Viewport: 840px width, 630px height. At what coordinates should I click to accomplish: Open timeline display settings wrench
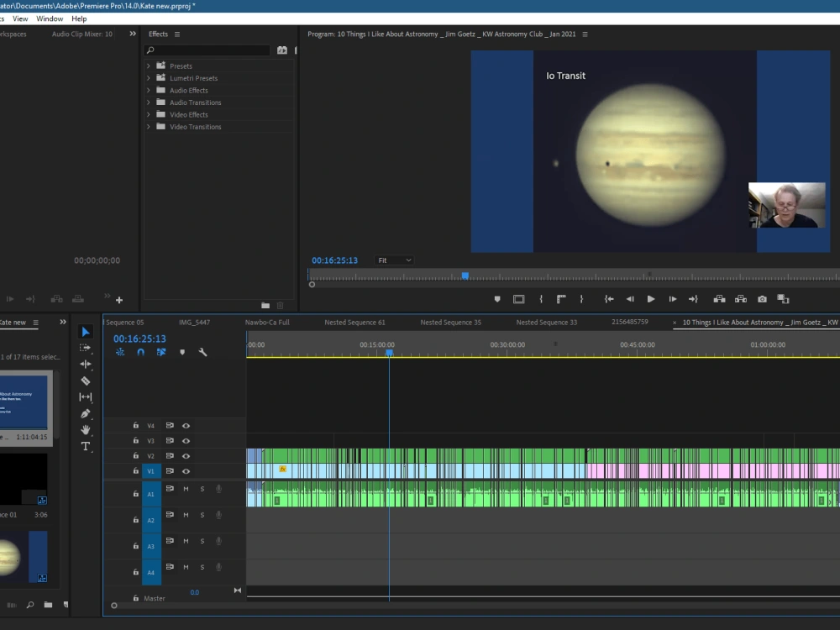point(202,352)
